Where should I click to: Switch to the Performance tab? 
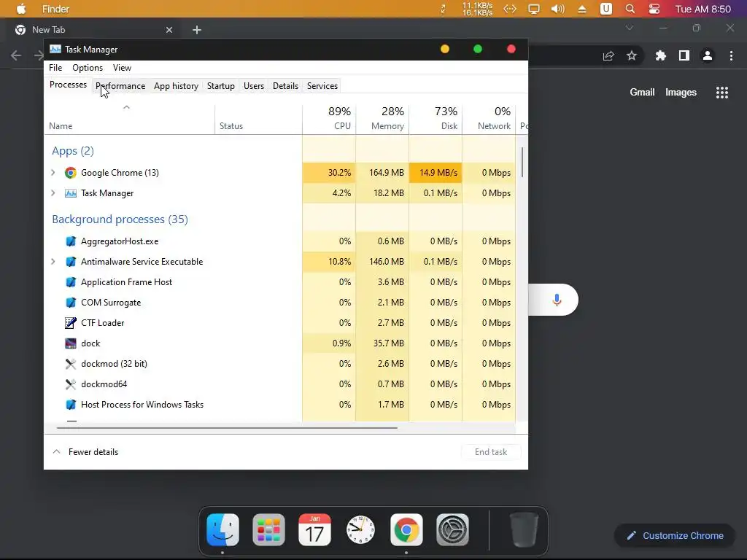(120, 86)
